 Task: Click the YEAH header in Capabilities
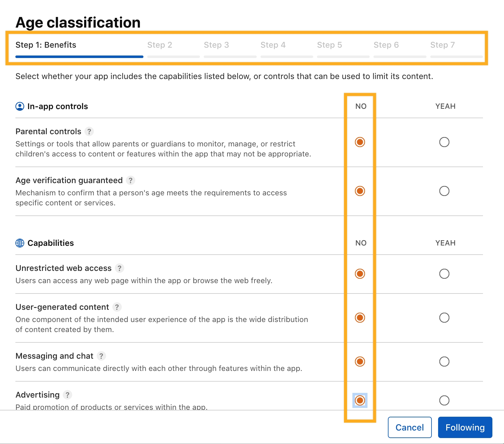[445, 243]
